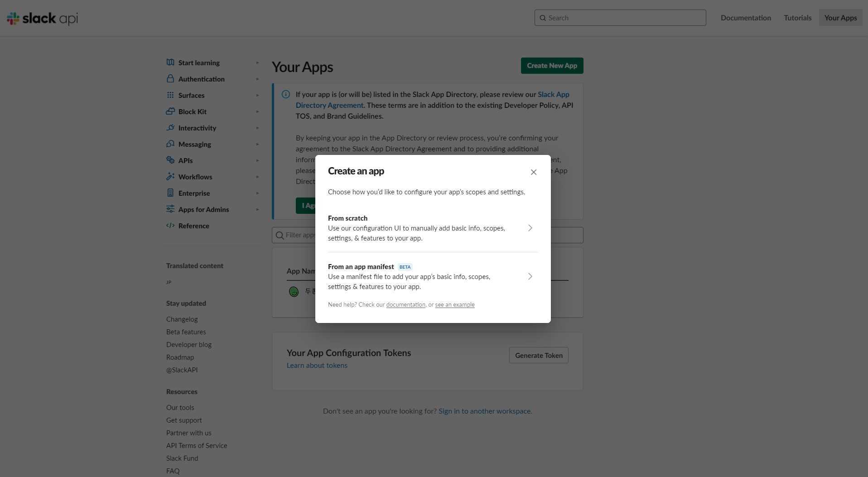Open the Roadmap link
Screen dimensions: 868x477
point(180,357)
